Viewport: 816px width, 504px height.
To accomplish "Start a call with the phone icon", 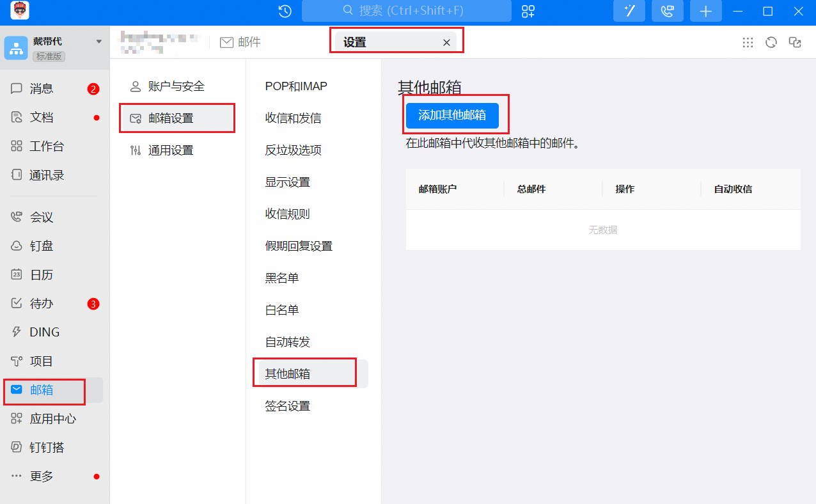I will click(667, 11).
